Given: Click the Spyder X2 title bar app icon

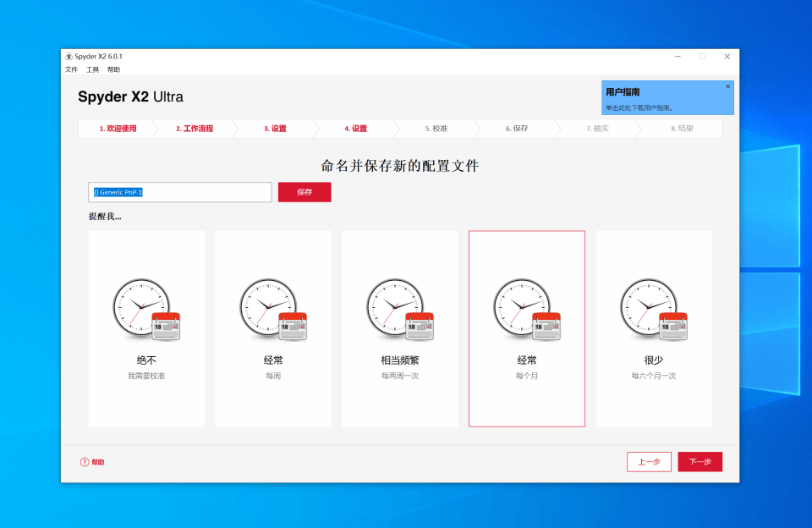Looking at the screenshot, I should click(69, 57).
